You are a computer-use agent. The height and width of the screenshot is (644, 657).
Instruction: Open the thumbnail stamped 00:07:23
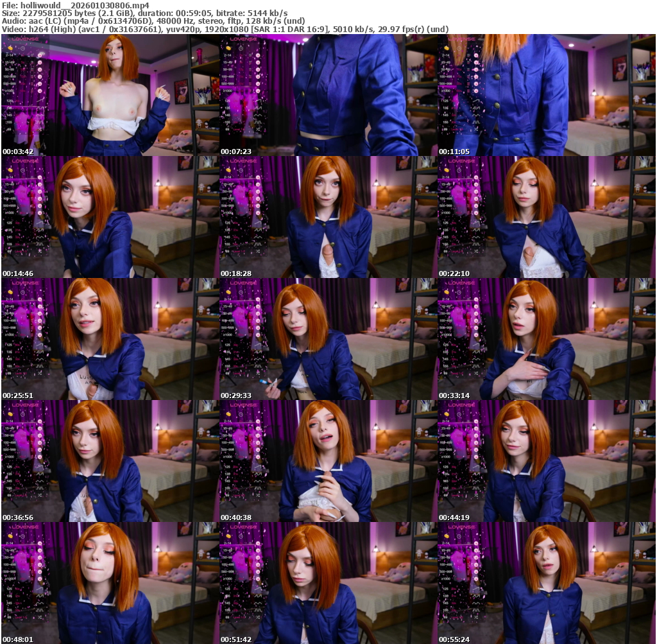click(328, 95)
